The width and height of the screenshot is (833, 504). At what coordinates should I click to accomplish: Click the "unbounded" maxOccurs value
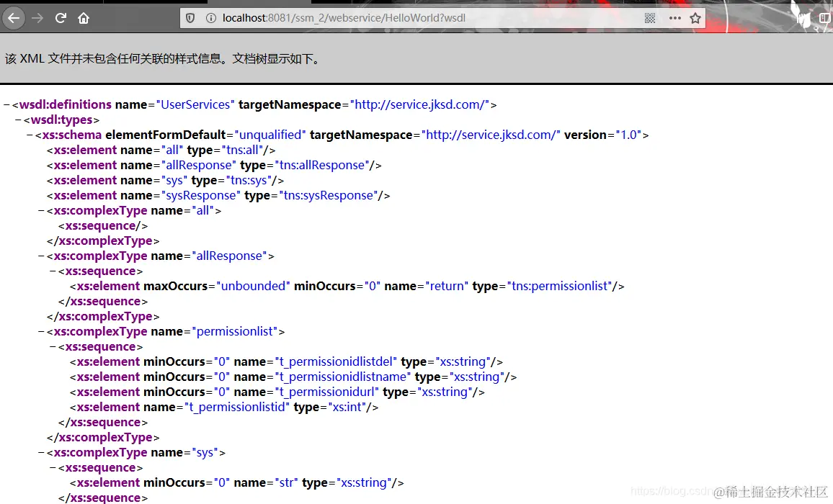[x=253, y=287]
